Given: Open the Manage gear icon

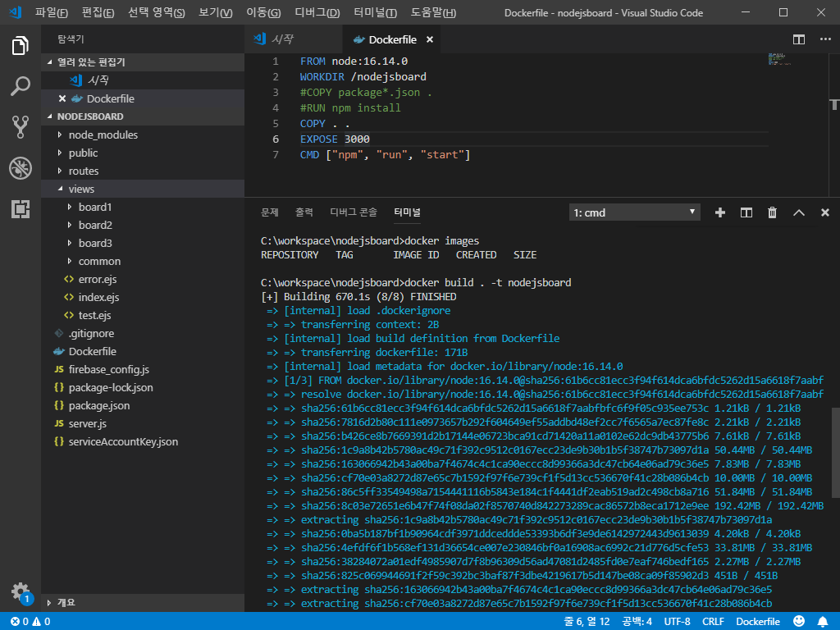Looking at the screenshot, I should pos(20,592).
